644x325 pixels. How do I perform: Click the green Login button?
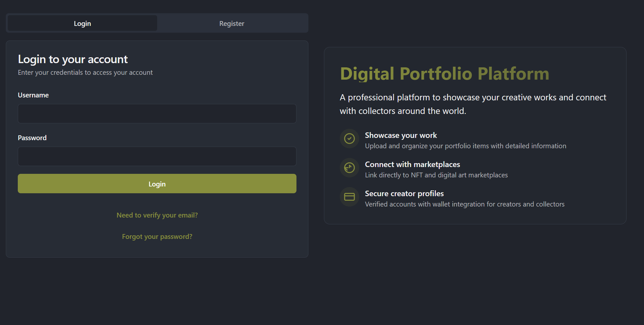click(157, 184)
